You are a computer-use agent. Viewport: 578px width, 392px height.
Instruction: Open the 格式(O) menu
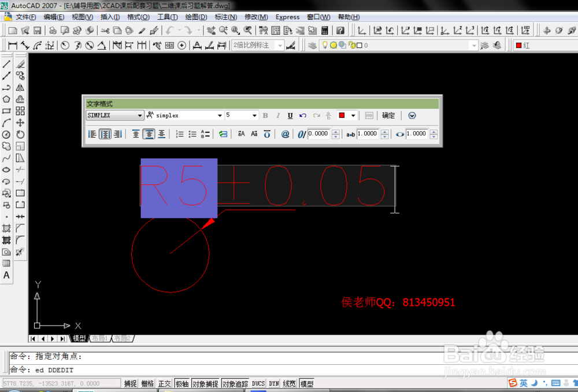tap(138, 17)
